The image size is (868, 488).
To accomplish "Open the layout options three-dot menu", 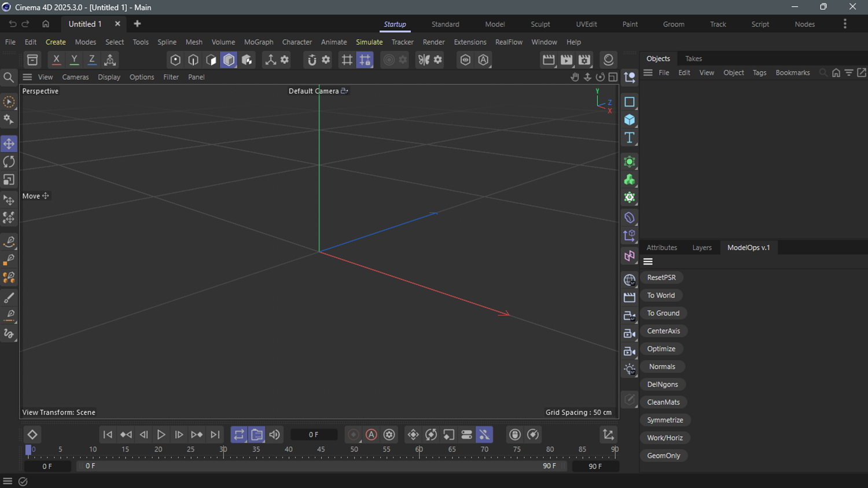I will [x=845, y=24].
